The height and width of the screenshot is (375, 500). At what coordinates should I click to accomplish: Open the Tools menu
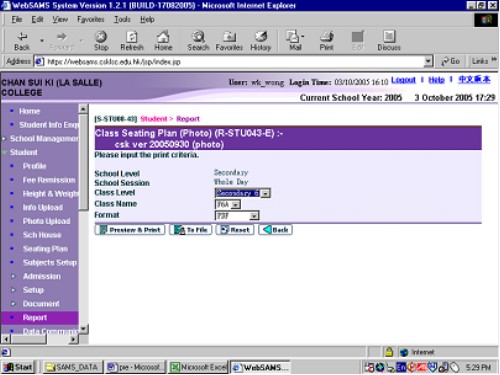(x=122, y=19)
